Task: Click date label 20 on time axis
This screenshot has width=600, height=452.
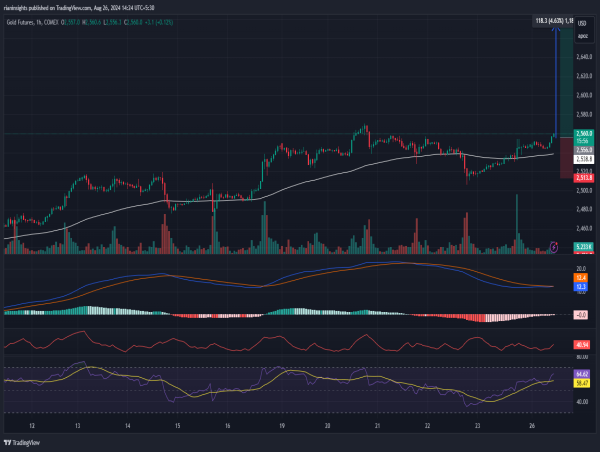Action: (328, 426)
